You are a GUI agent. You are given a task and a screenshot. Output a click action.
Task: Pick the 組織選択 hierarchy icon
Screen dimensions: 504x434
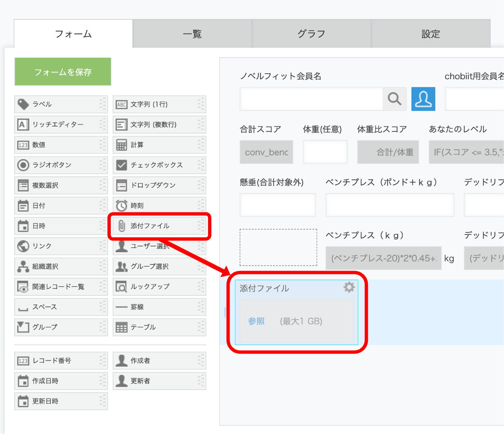point(23,266)
